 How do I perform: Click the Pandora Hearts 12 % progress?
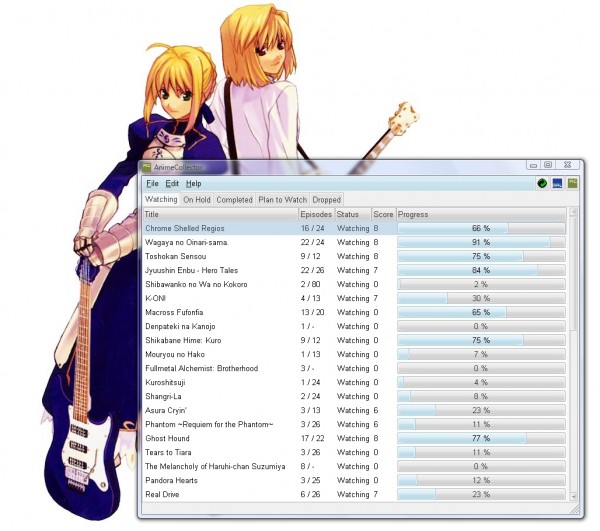[x=481, y=481]
